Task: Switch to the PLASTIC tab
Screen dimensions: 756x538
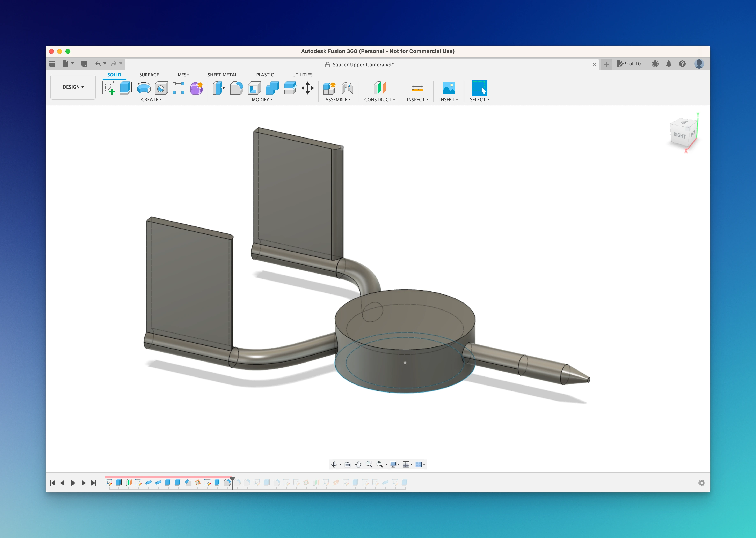Action: 265,75
